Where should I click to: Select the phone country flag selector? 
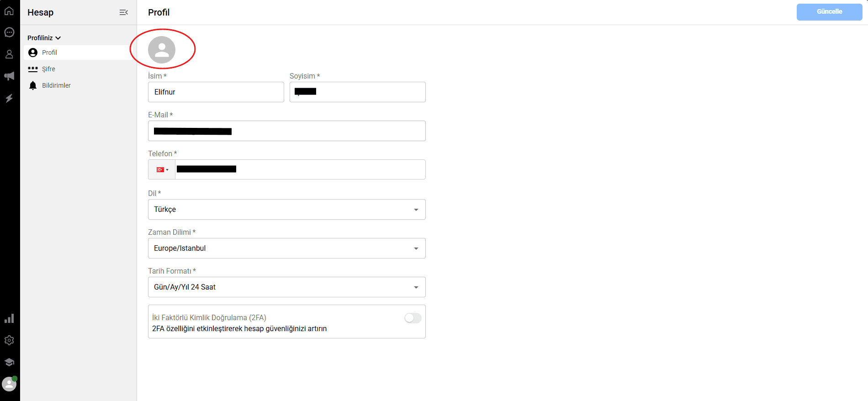tap(162, 169)
